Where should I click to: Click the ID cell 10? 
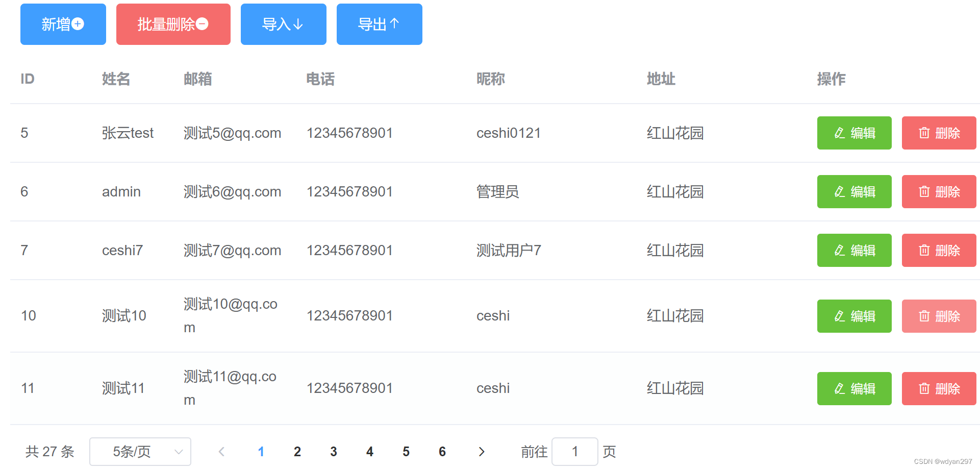click(29, 316)
